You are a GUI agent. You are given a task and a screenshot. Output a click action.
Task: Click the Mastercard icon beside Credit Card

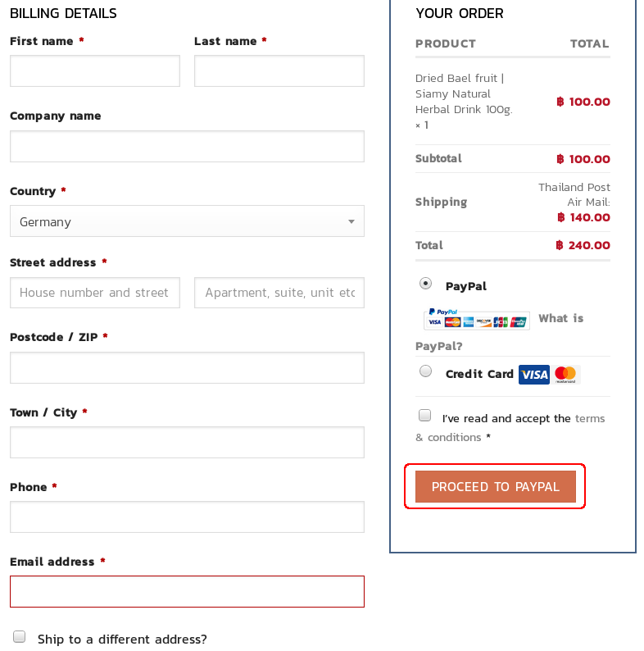[565, 375]
